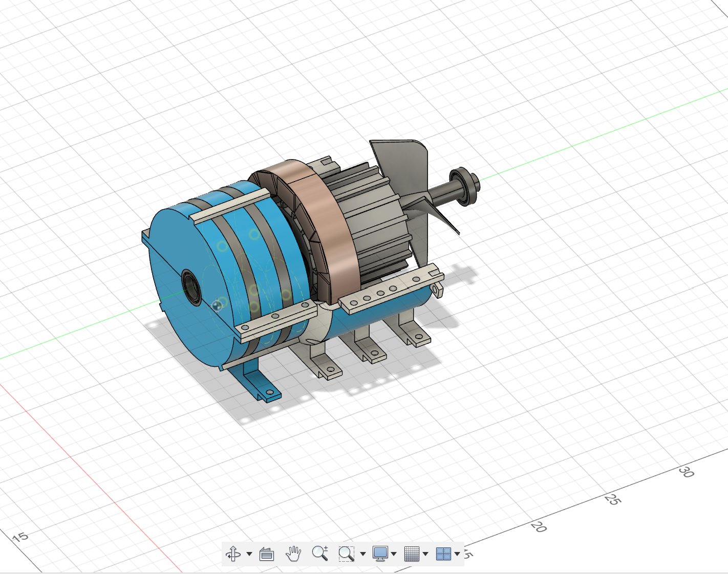Screen dimensions: 728x574
Task: Open the Orbit type dropdown arrow
Action: (249, 554)
